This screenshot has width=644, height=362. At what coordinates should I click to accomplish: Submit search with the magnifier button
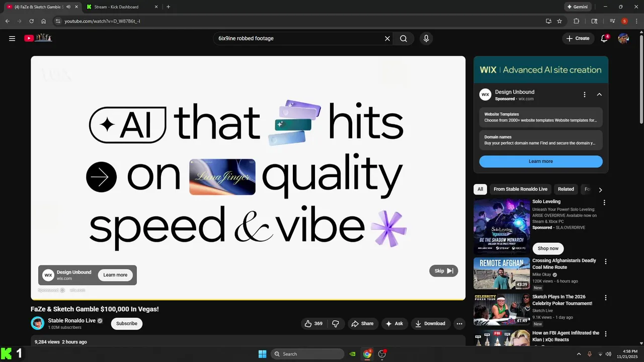pos(404,38)
